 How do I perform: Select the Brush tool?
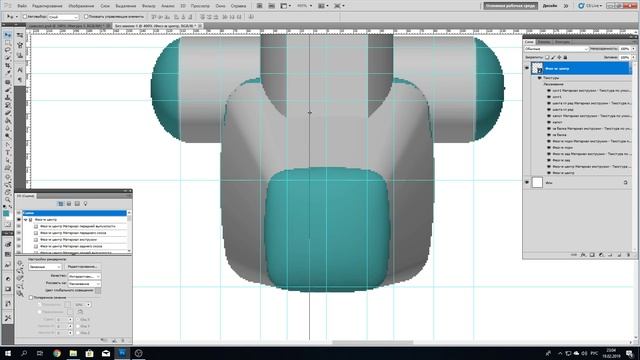coord(8,89)
